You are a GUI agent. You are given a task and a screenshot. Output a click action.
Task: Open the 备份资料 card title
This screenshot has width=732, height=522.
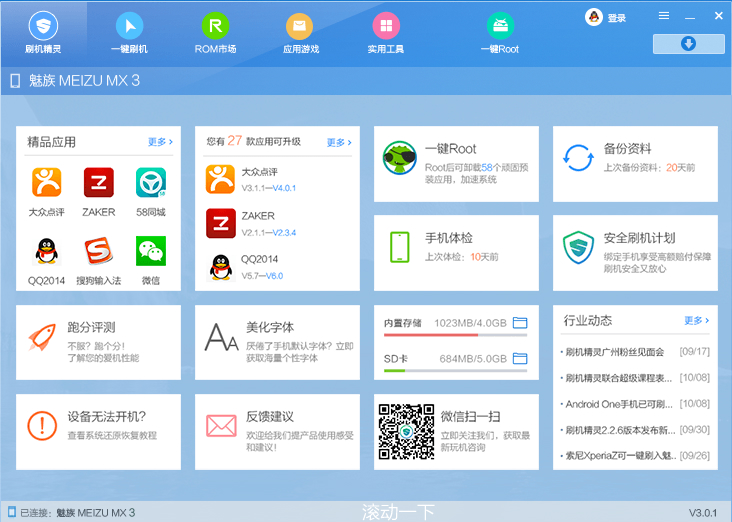click(x=627, y=149)
